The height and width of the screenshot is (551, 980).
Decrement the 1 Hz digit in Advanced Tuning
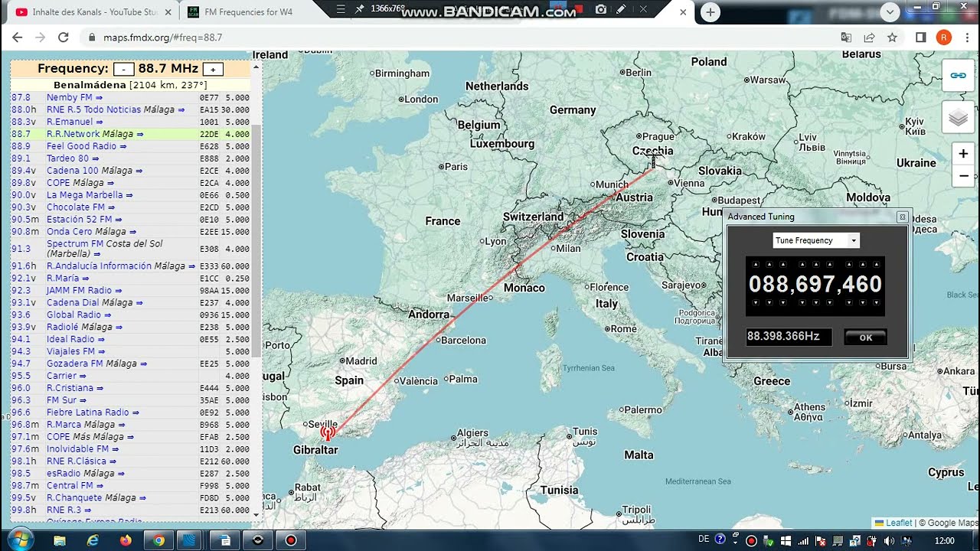[x=877, y=302]
